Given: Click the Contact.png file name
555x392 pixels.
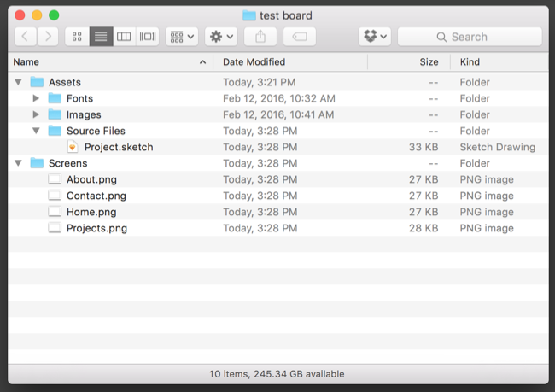Looking at the screenshot, I should pos(96,196).
